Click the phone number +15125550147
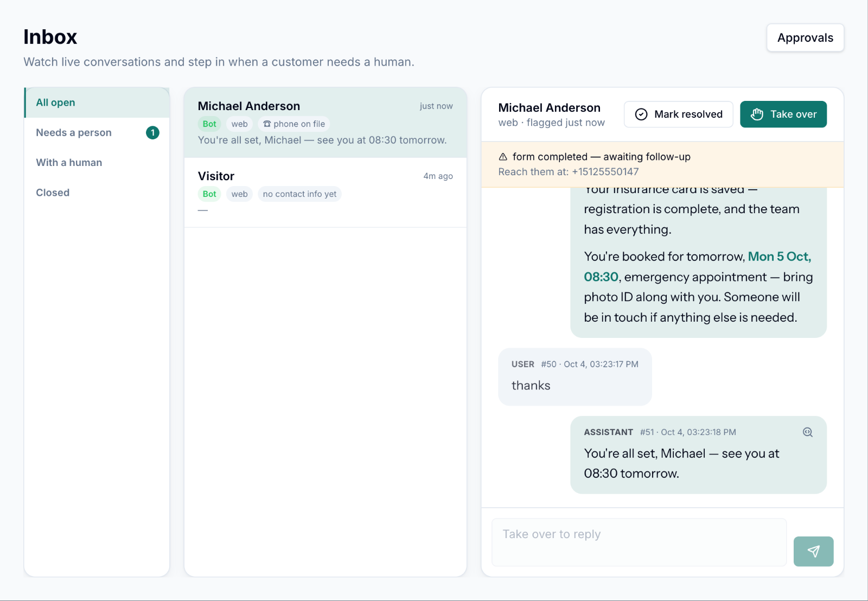868x601 pixels. [x=605, y=172]
